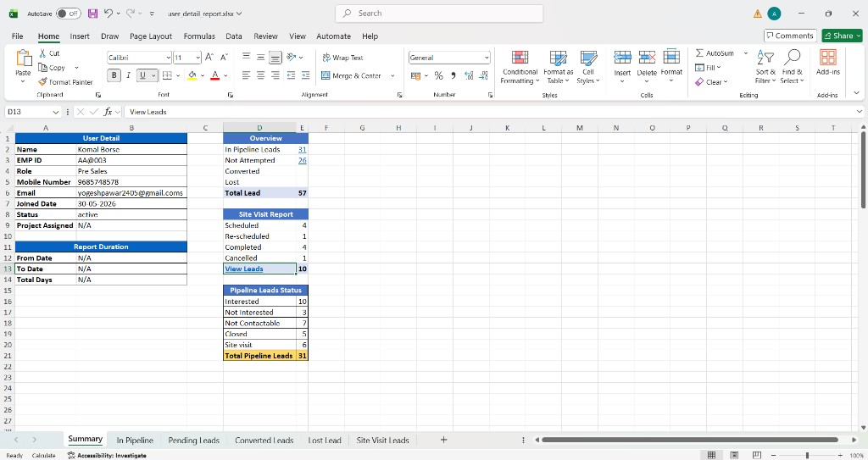Open Conditional Formatting
The height and width of the screenshot is (460, 868).
(x=520, y=67)
